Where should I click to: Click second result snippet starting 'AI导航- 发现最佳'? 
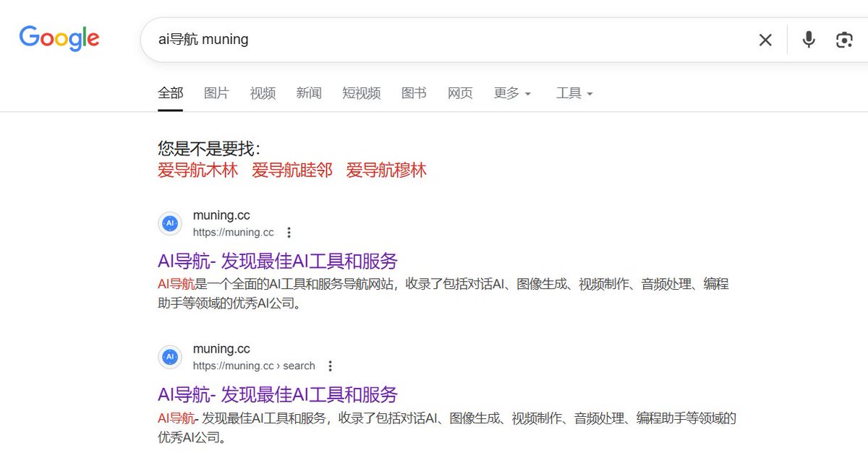coord(447,427)
